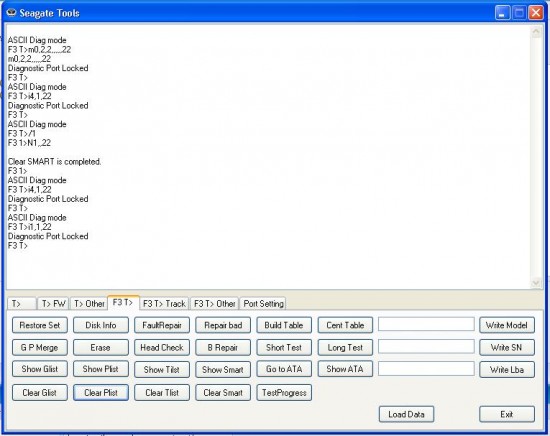Screen dimensions: 550x436
Task: Click the TestProgress button
Action: click(284, 393)
